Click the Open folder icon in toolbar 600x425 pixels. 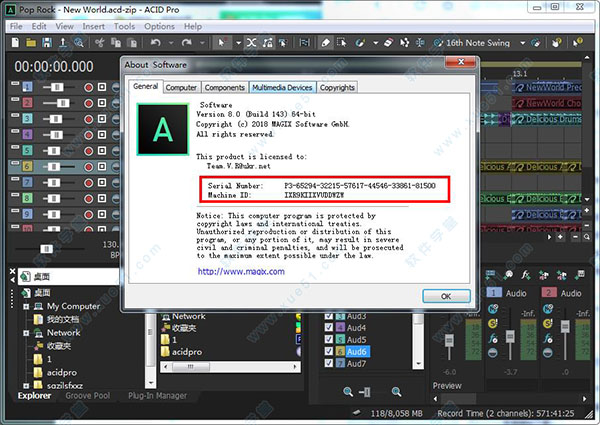[31, 42]
